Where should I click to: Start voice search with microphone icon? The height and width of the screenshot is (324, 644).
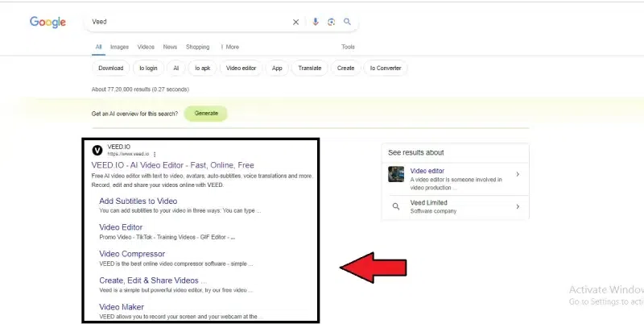pyautogui.click(x=316, y=22)
